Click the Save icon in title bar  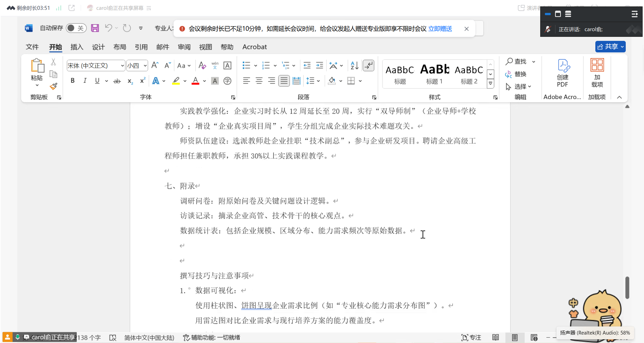click(x=95, y=28)
